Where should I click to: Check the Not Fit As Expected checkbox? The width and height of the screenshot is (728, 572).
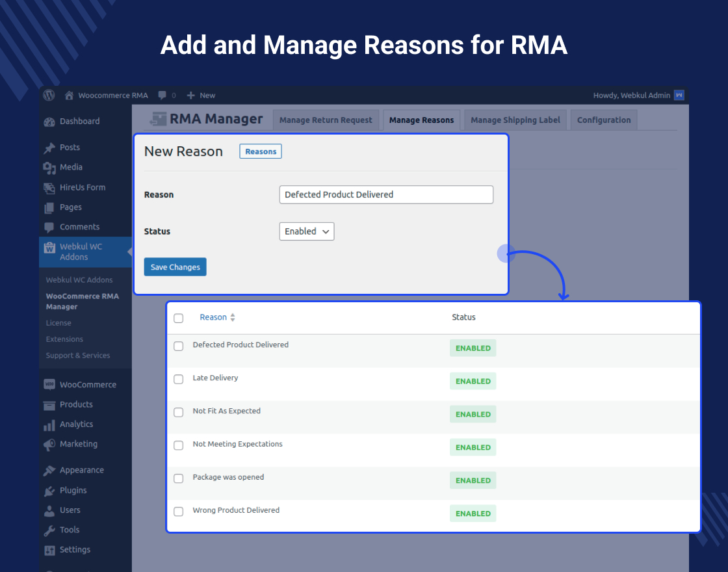pos(178,412)
